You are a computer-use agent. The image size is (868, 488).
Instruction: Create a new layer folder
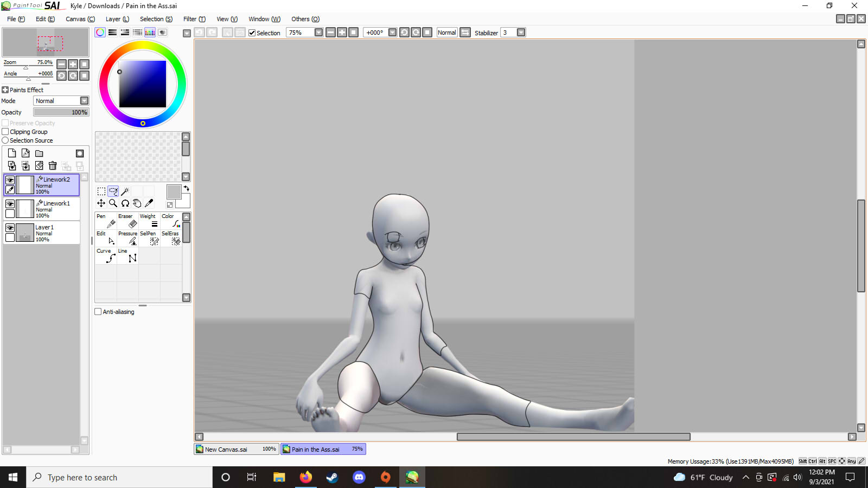(39, 153)
